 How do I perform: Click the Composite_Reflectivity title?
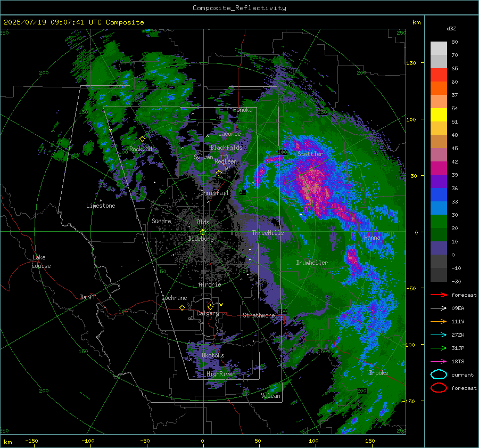[x=240, y=8]
